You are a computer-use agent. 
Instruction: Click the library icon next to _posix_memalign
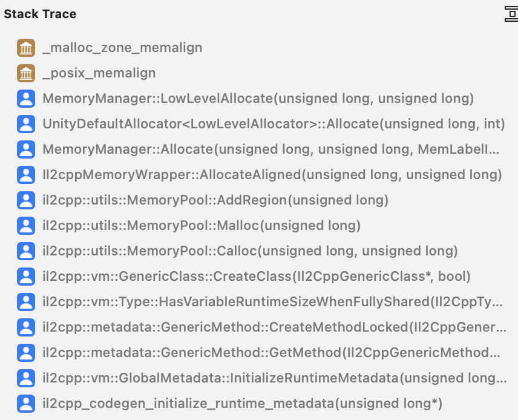tap(26, 73)
